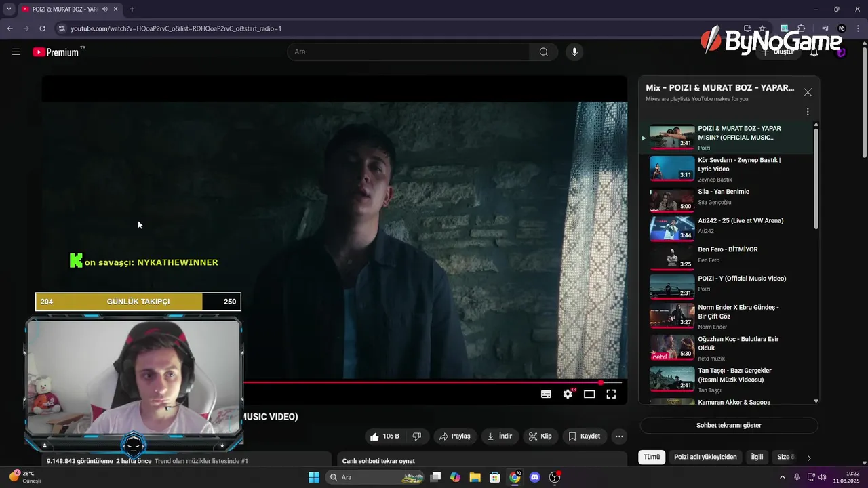
Task: Play POIZI - Y (Official Music Video)
Action: (x=726, y=285)
